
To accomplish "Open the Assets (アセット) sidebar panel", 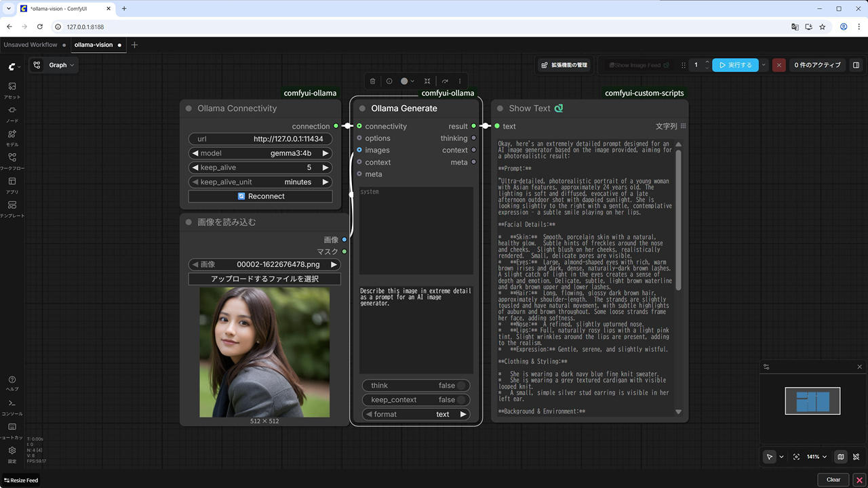I will point(12,90).
